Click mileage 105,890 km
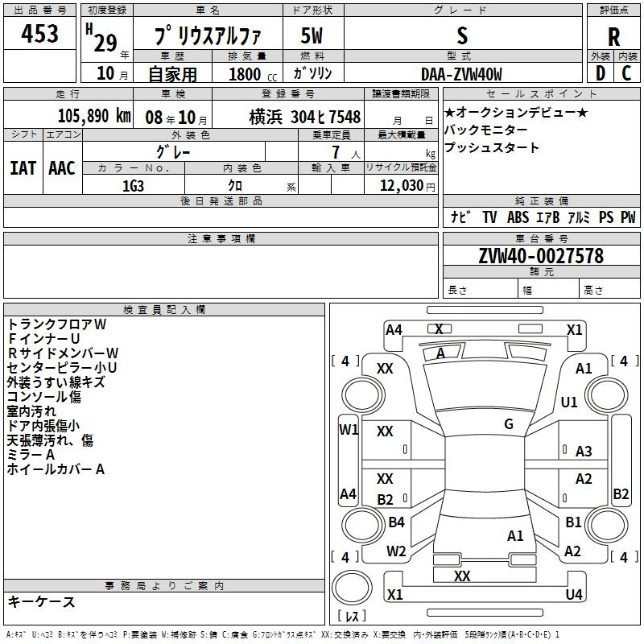The image size is (644, 644). click(x=94, y=116)
